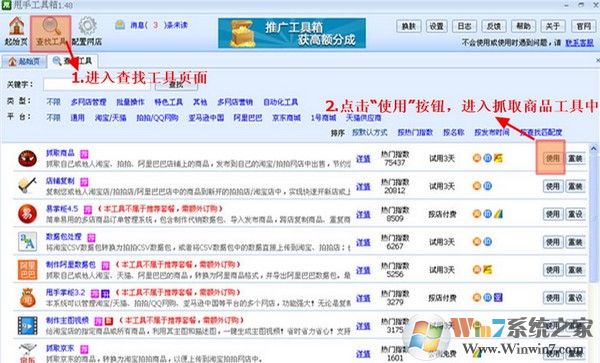Click the 数据包处理 tool icon

click(28, 242)
